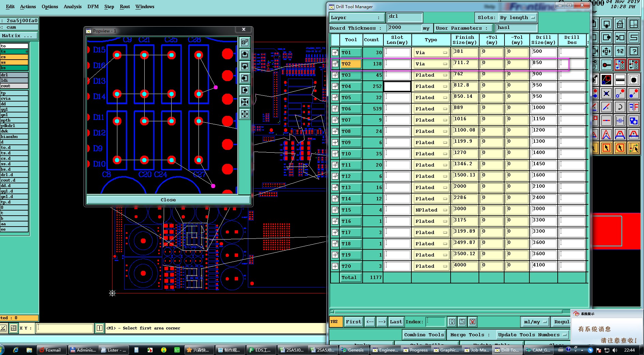Open the Slots 'By length' dropdown
The width and height of the screenshot is (644, 355).
tap(517, 18)
